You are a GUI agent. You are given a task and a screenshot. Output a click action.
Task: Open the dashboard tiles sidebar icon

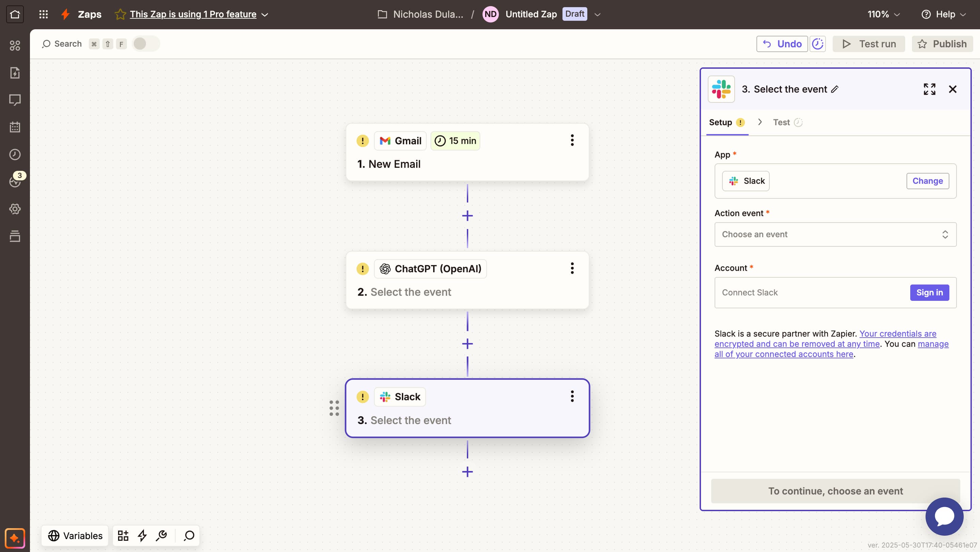(15, 46)
